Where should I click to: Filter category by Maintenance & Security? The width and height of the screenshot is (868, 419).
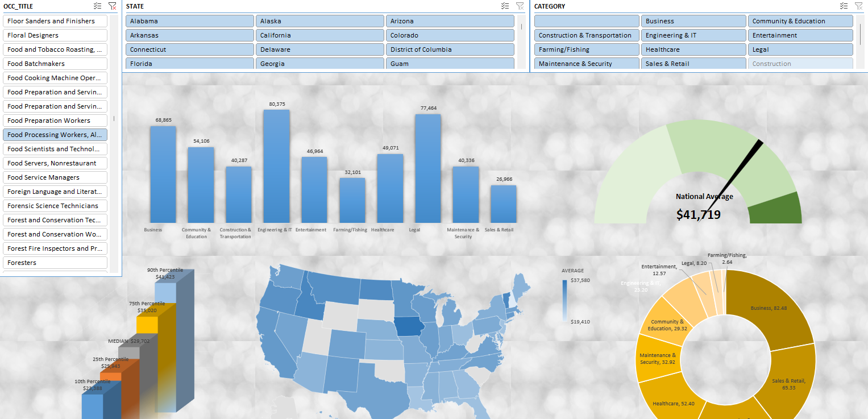click(x=587, y=63)
